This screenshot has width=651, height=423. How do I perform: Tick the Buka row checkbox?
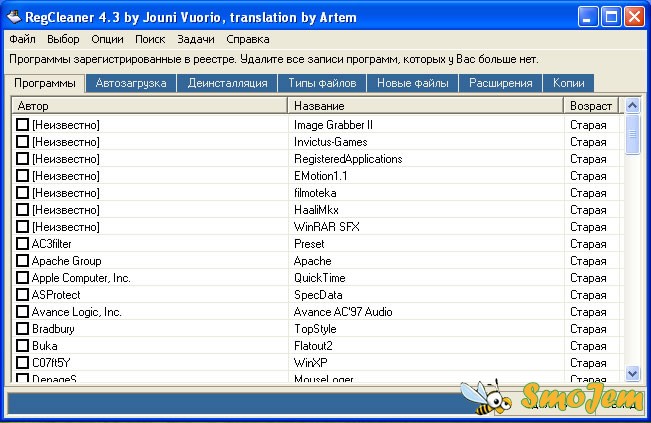22,346
